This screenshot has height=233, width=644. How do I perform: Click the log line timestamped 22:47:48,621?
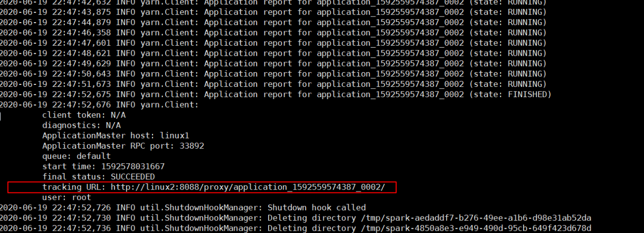pyautogui.click(x=273, y=53)
